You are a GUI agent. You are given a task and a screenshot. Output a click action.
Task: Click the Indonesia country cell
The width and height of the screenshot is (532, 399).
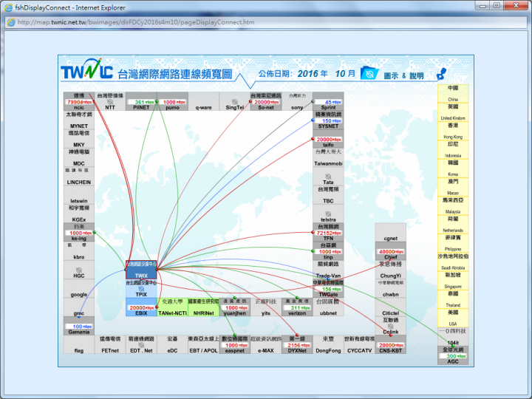pyautogui.click(x=453, y=149)
